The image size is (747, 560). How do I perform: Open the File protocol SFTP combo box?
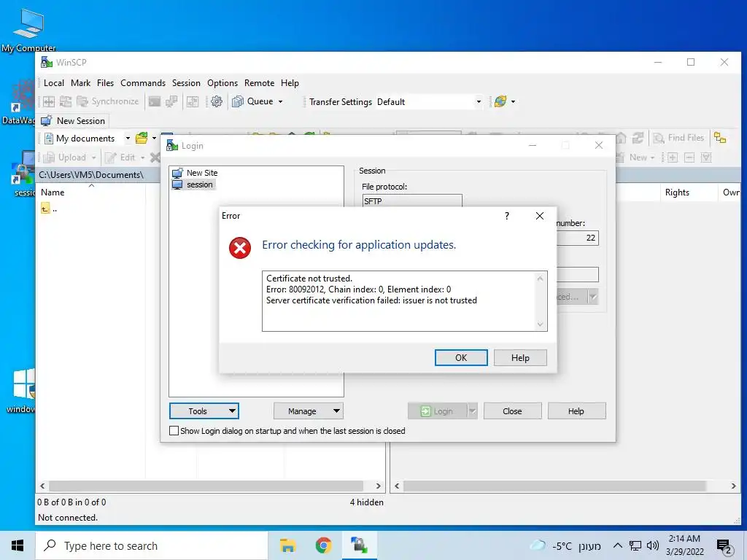(x=412, y=201)
